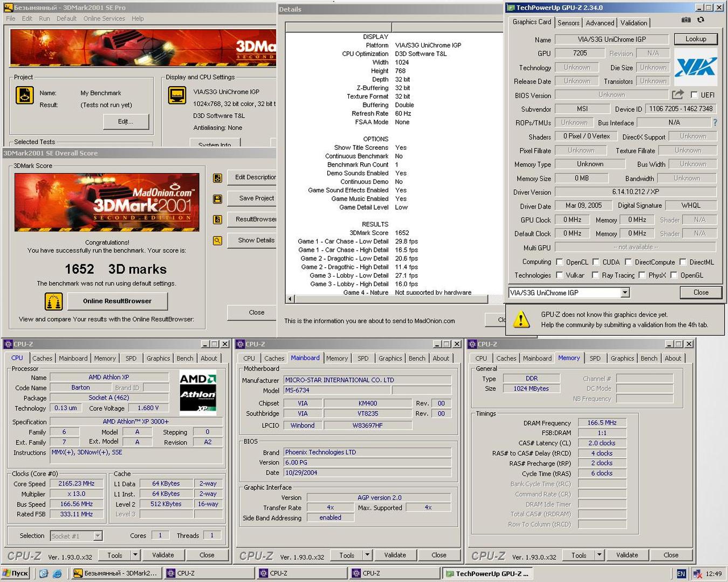
Task: Click the Device ID field in GPU-Z
Action: [x=681, y=108]
